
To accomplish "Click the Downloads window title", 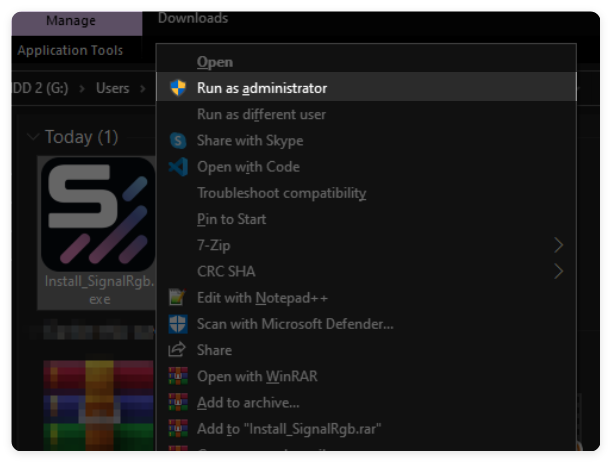I will click(193, 18).
